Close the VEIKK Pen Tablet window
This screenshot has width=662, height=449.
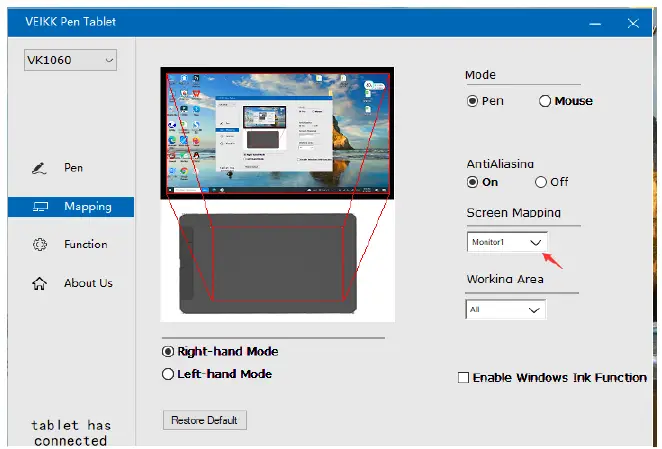[x=633, y=23]
